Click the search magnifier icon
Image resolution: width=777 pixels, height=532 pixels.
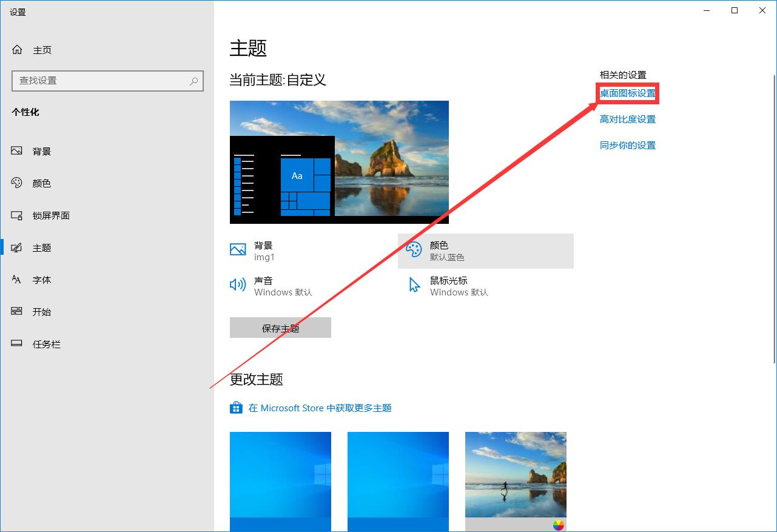pos(193,81)
